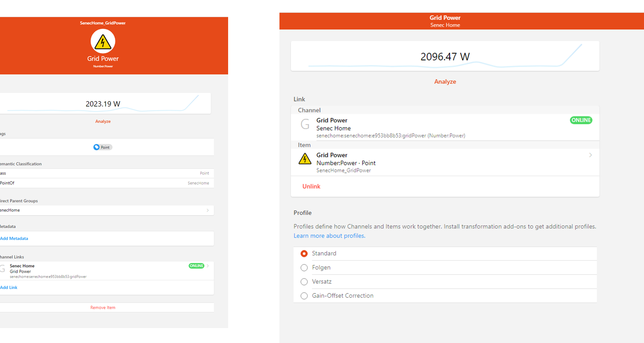644x343 pixels.
Task: Click the G channel icon in right panel
Action: pyautogui.click(x=305, y=124)
